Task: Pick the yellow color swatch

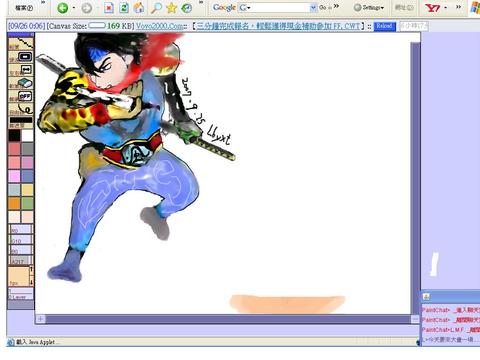Action: 28,190
